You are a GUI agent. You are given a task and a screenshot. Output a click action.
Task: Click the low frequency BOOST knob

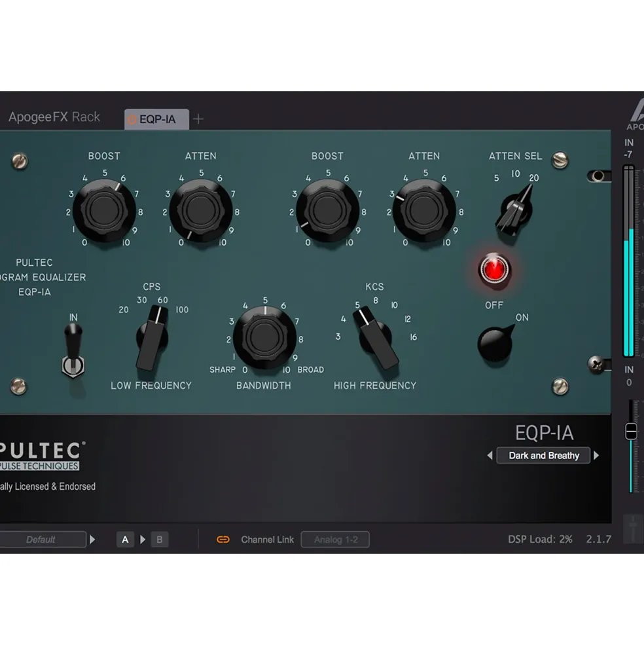coord(104,210)
